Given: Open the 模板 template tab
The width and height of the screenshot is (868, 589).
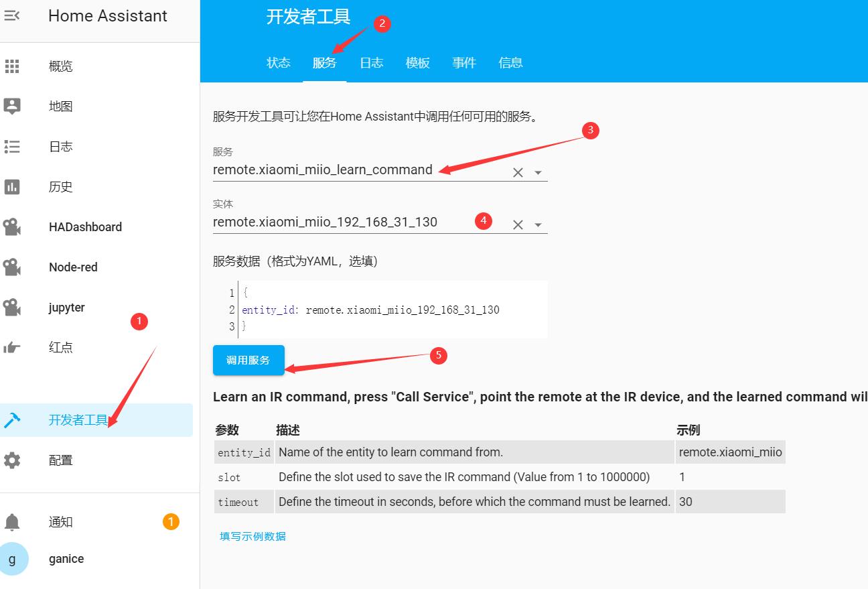Looking at the screenshot, I should 417,62.
